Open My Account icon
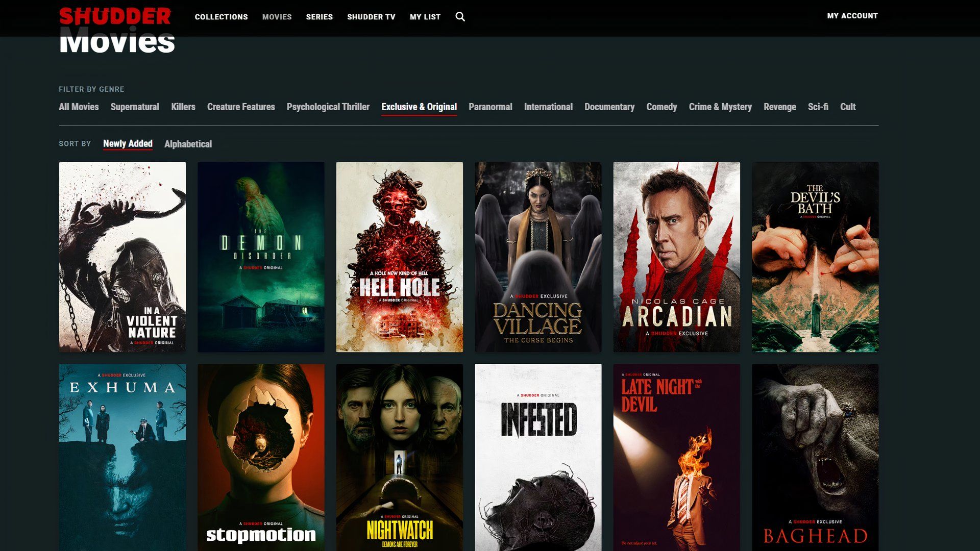Viewport: 980px width, 551px height. pos(852,15)
